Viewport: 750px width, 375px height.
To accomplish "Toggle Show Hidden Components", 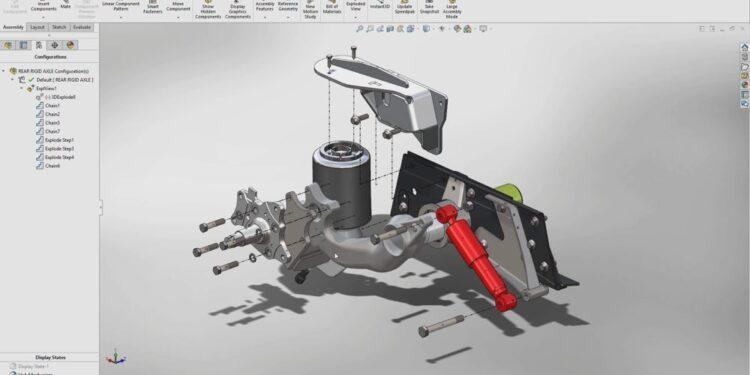I will (x=208, y=9).
